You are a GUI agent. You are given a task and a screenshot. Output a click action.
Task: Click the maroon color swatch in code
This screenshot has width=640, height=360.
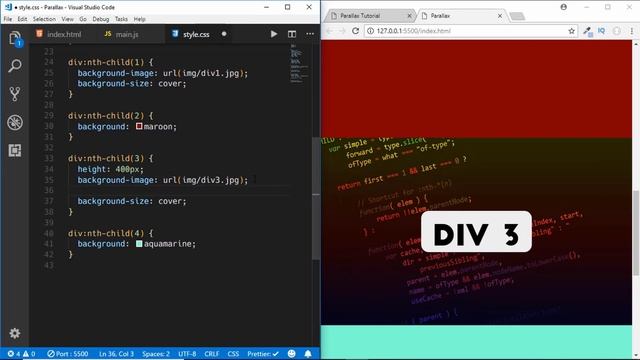click(139, 126)
